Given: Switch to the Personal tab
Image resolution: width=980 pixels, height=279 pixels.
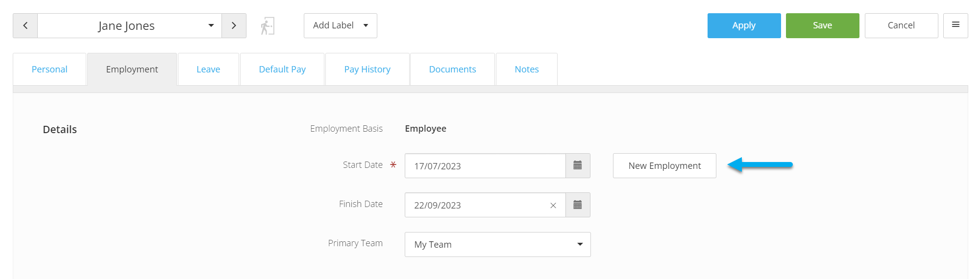Looking at the screenshot, I should (49, 69).
